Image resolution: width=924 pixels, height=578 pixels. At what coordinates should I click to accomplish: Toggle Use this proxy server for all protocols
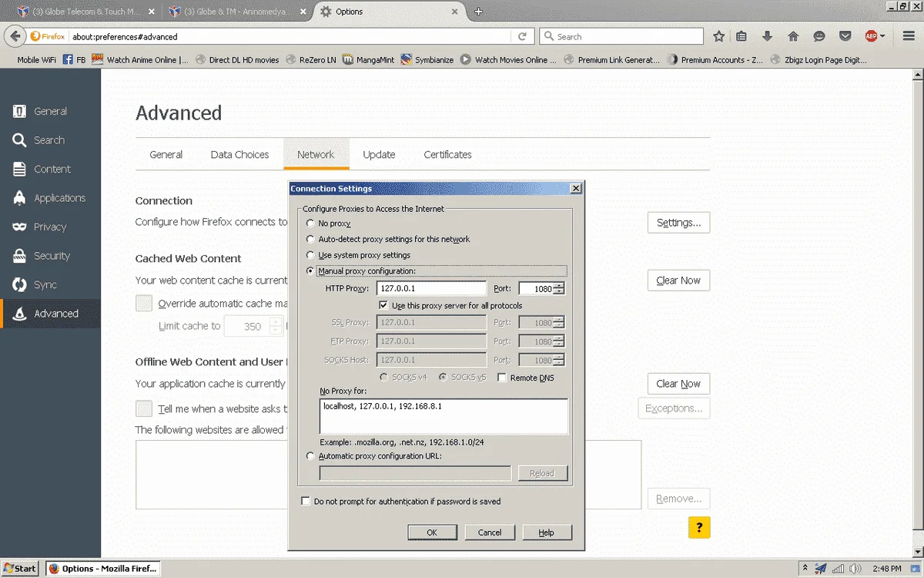click(x=383, y=306)
